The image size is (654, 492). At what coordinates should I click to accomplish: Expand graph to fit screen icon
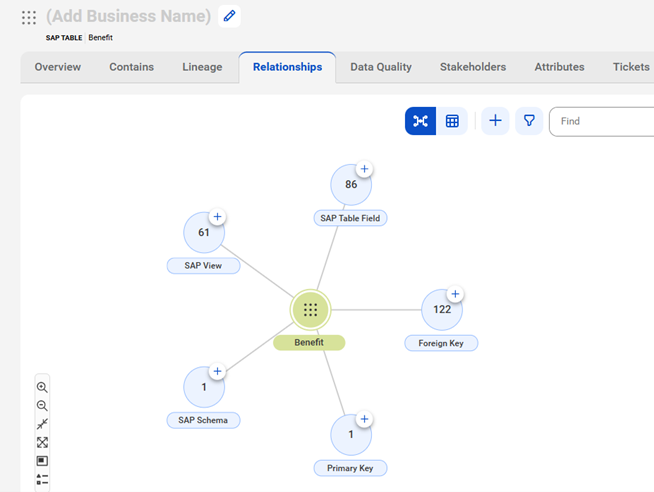click(x=42, y=442)
